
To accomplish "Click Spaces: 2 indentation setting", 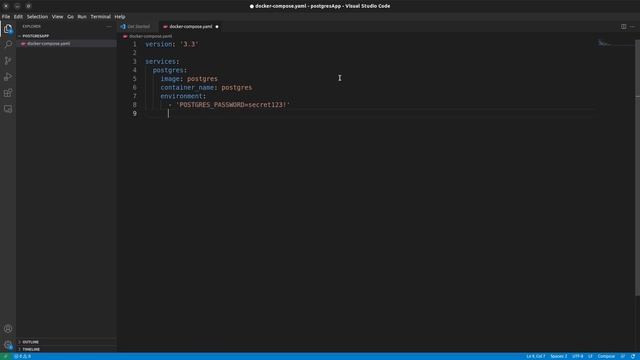I will [x=559, y=356].
